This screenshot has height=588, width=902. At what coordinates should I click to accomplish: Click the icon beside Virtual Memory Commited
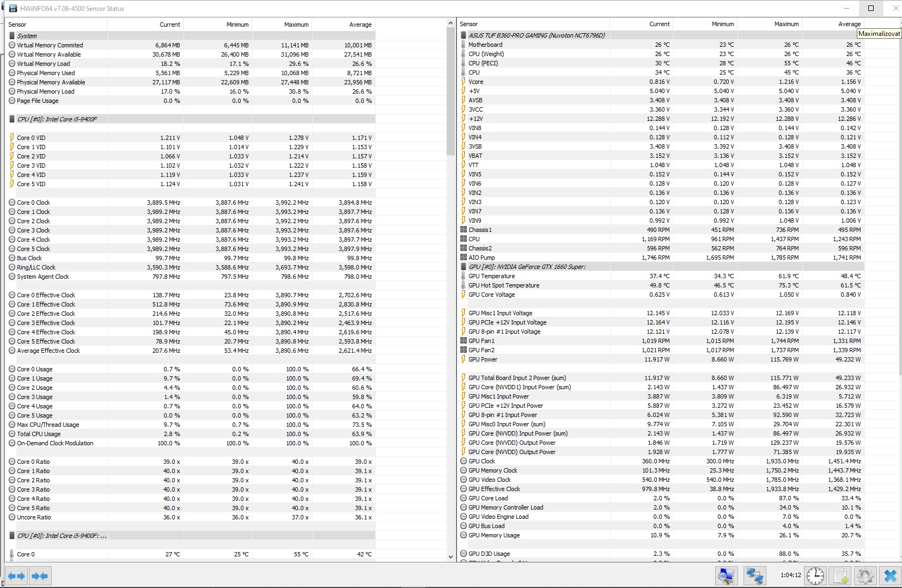12,45
